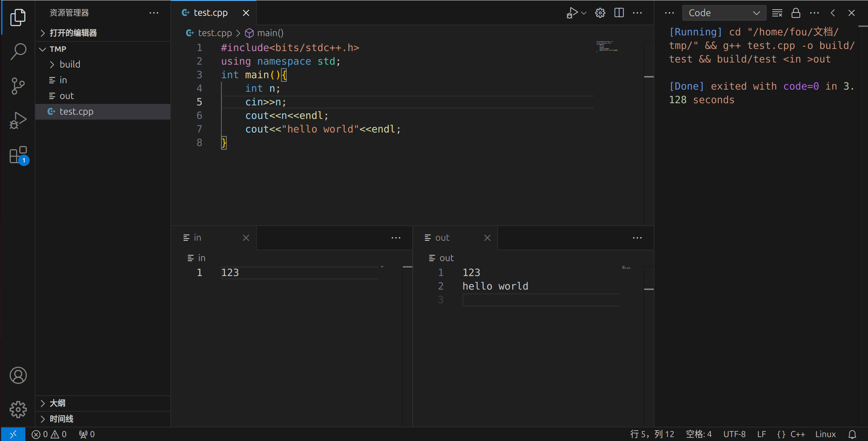Image resolution: width=868 pixels, height=441 pixels.
Task: Switch to the test.cpp editor tab
Action: [210, 13]
